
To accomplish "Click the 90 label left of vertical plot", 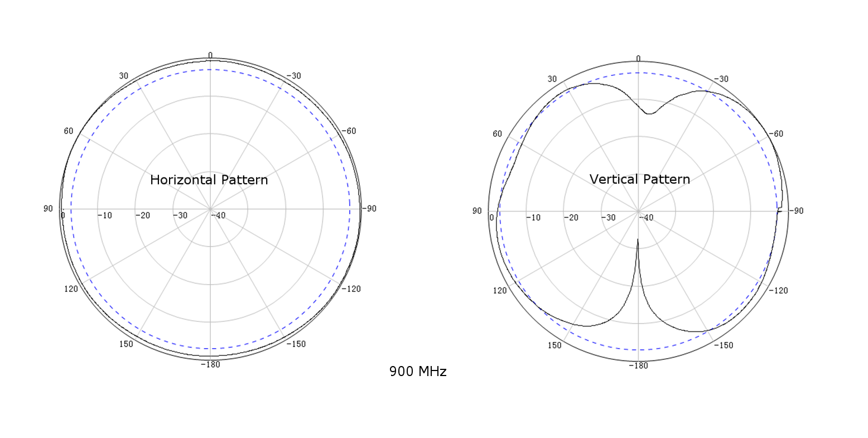I will point(477,211).
